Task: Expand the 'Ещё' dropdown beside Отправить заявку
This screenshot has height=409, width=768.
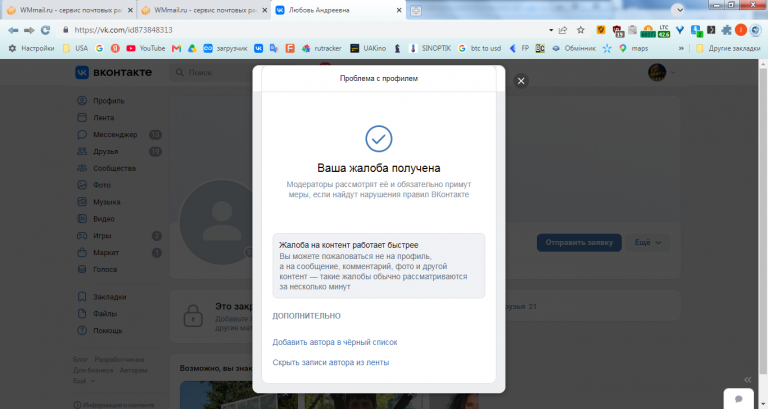Action: click(x=648, y=242)
